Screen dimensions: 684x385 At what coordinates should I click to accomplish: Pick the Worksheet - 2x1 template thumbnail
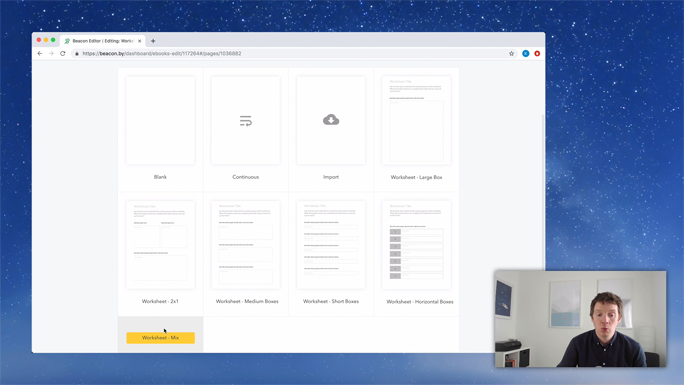[161, 245]
